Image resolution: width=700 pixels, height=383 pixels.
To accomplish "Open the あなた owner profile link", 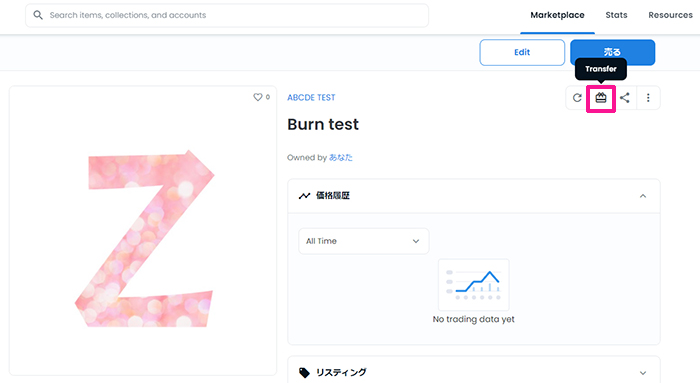I will pos(341,158).
